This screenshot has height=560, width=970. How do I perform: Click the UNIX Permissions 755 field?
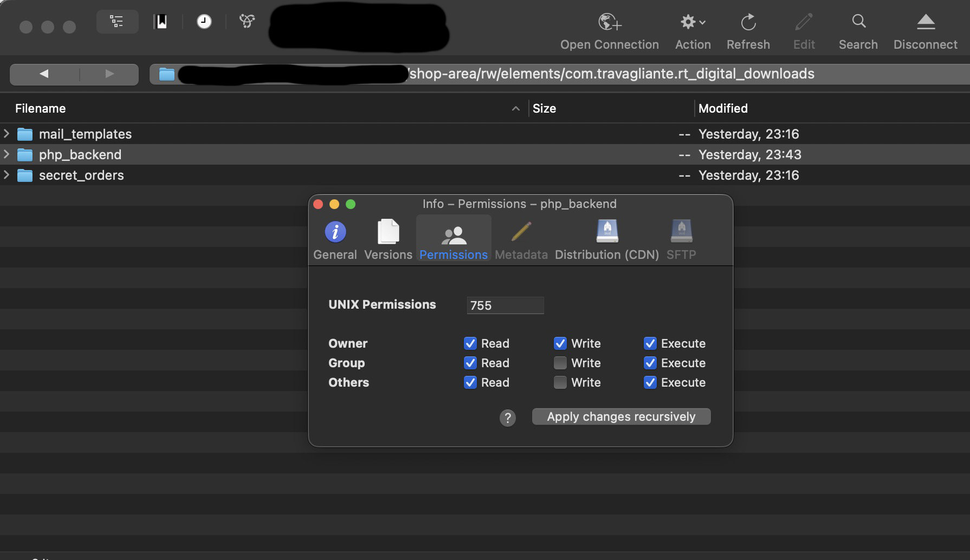[505, 305]
